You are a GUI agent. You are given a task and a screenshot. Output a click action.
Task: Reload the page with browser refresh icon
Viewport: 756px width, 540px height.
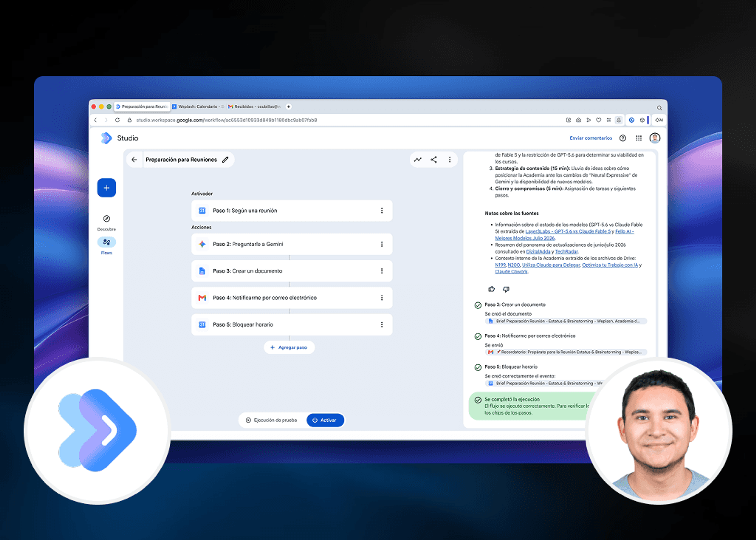pos(117,120)
